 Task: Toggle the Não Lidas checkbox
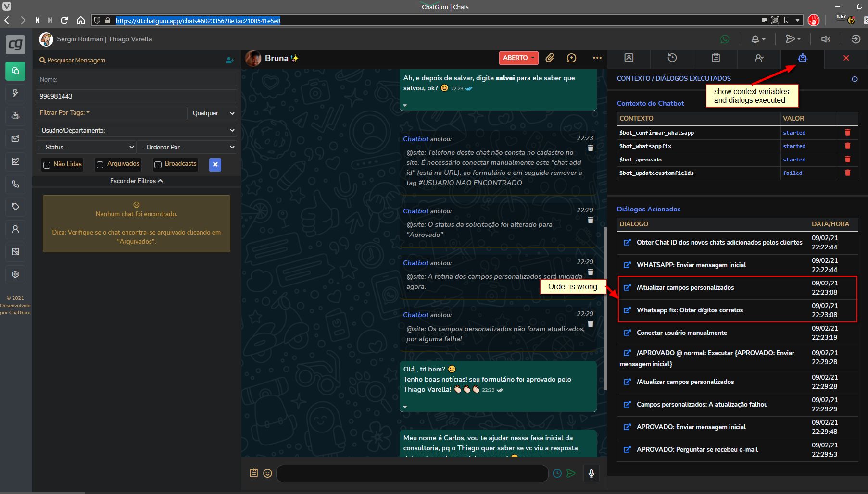click(47, 165)
